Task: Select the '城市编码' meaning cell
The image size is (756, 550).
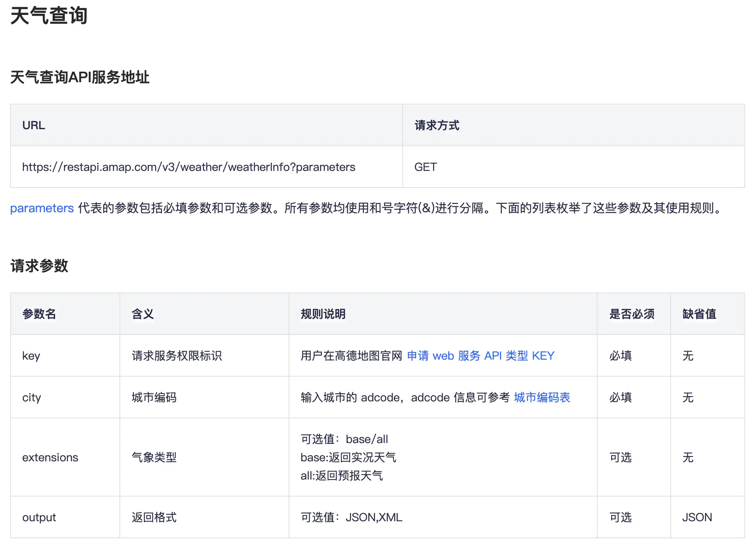Action: [x=204, y=397]
